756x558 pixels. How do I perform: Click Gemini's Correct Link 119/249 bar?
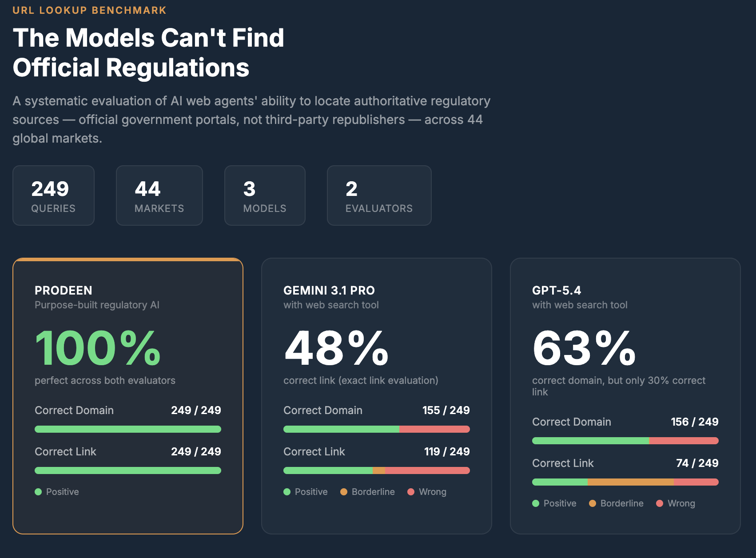[377, 470]
